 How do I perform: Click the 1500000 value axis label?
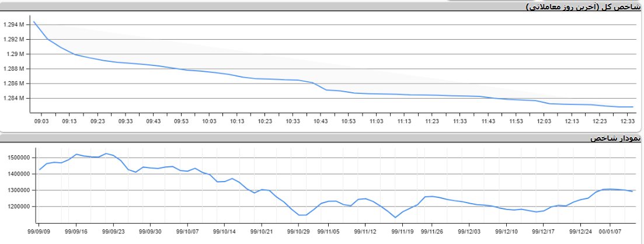[20, 158]
